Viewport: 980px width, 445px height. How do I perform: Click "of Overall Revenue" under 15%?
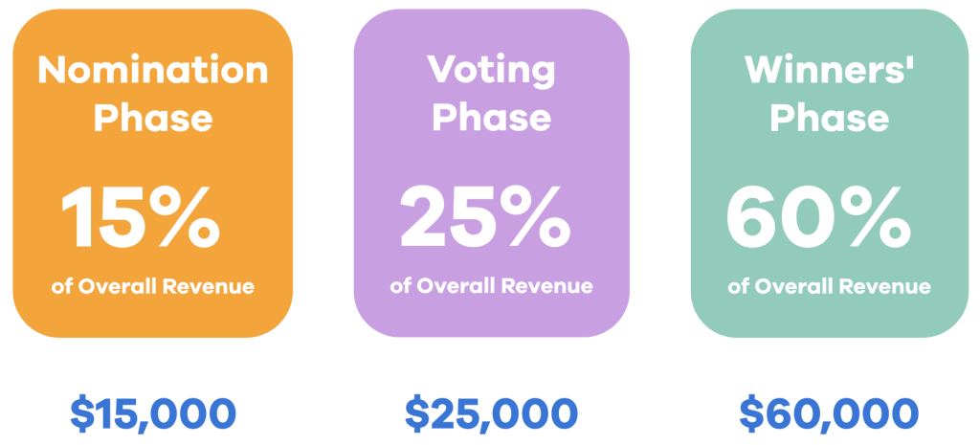coord(152,287)
